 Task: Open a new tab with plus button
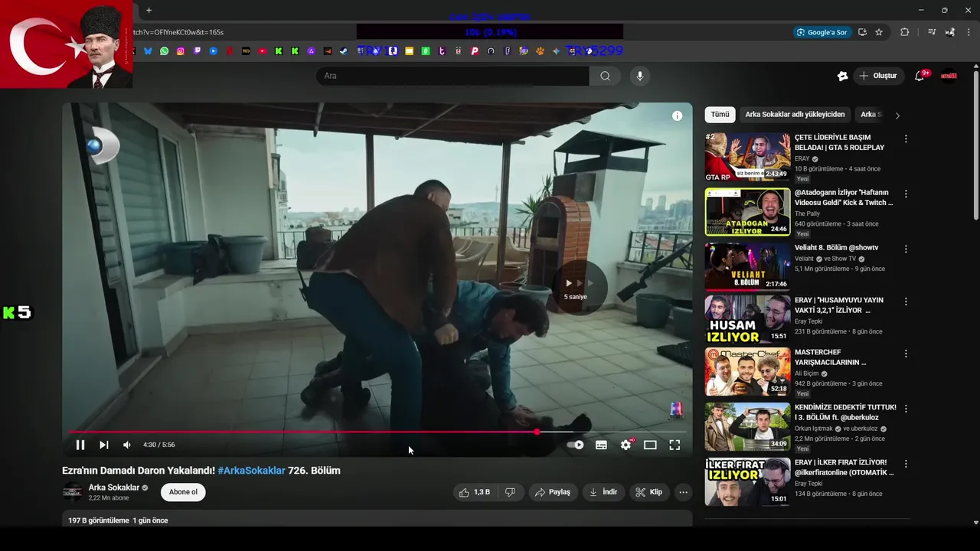149,11
